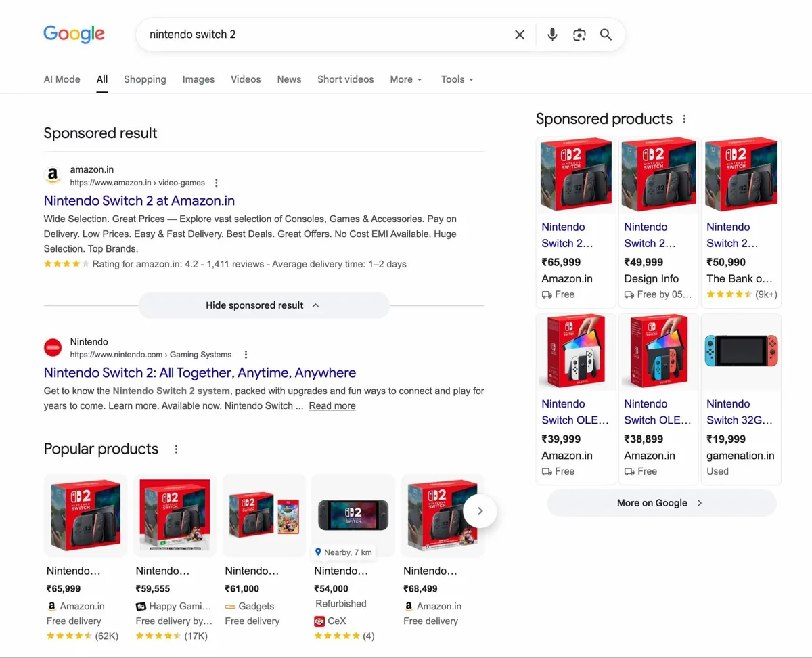Open gamenation.in used Switch product image
The height and width of the screenshot is (658, 812).
tap(741, 351)
